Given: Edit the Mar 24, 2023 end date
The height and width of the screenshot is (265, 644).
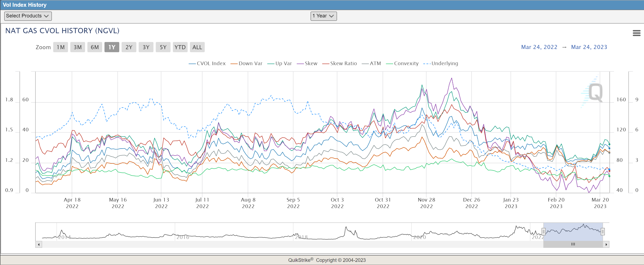Looking at the screenshot, I should pos(589,47).
